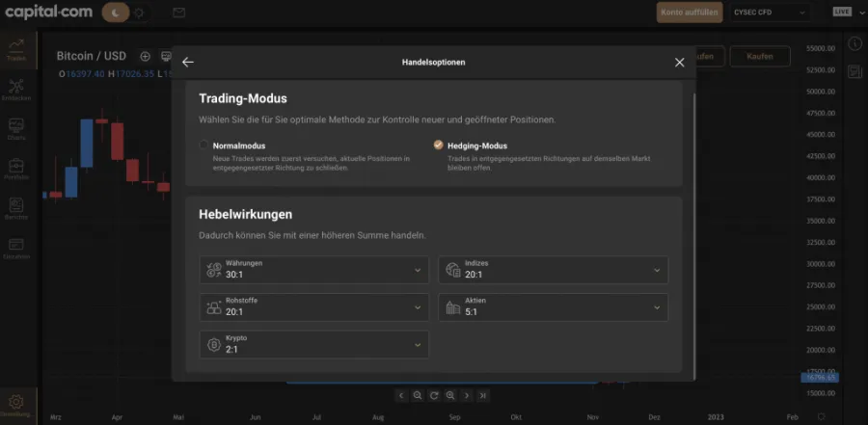Reset the chart view with the circular arrow
The height and width of the screenshot is (425, 868).
click(434, 395)
